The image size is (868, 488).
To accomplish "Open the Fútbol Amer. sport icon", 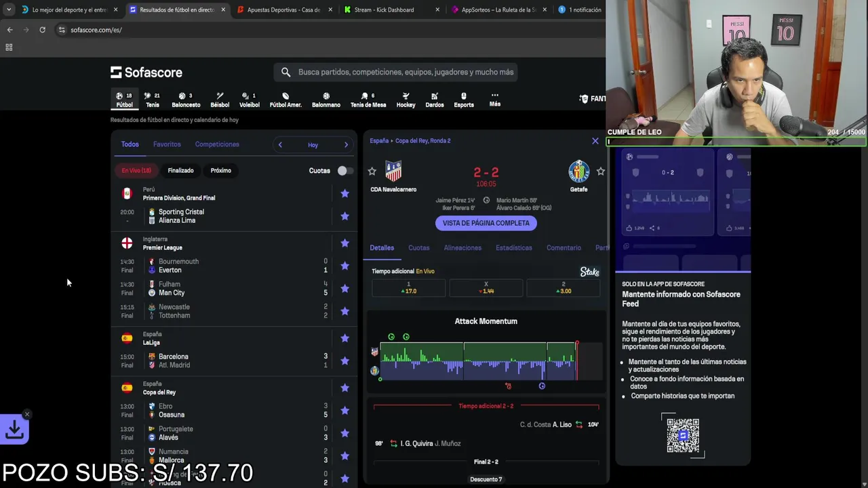I will (x=285, y=100).
